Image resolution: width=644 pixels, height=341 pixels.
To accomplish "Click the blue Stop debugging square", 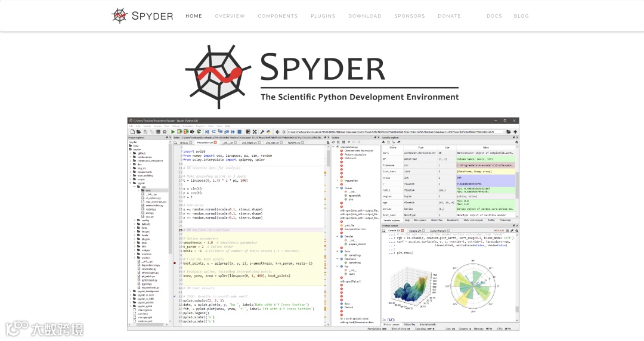I will pos(240,132).
